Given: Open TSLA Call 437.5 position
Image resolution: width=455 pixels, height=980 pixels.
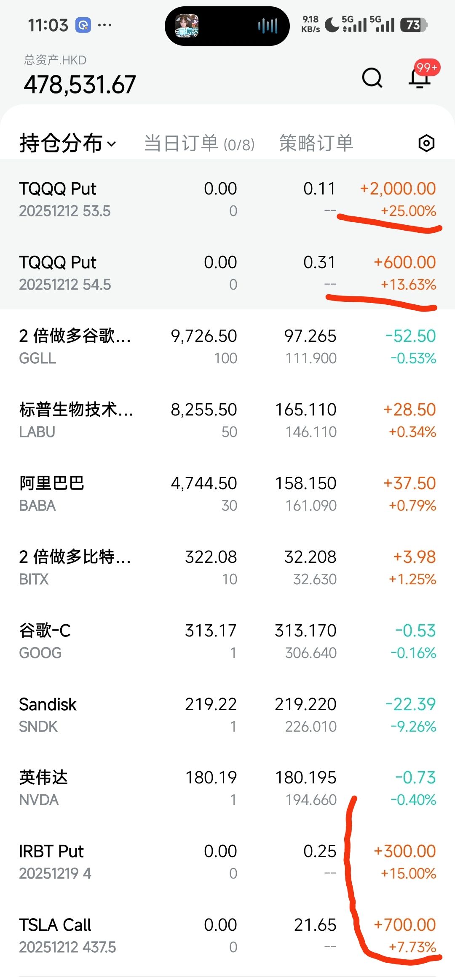Looking at the screenshot, I should [227, 935].
